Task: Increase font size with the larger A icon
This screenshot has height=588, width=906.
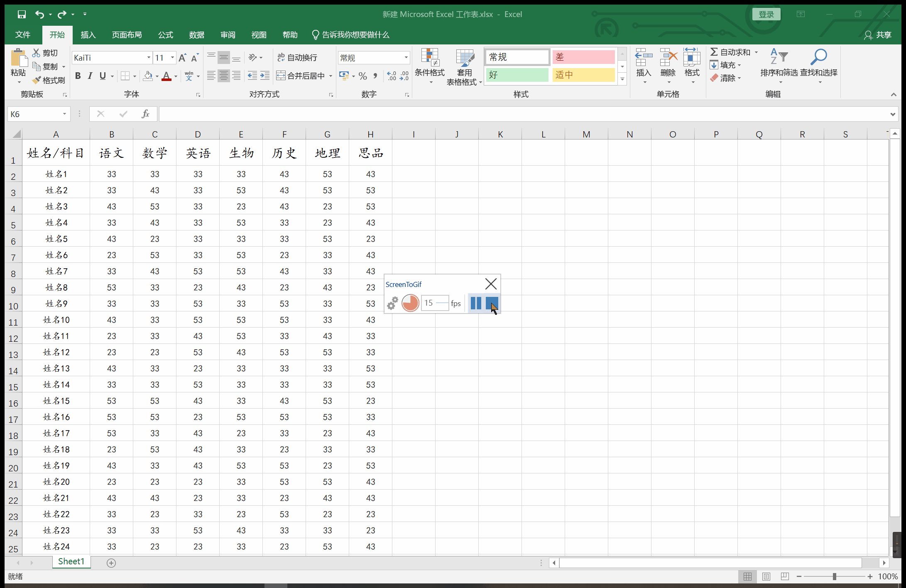Action: point(182,58)
